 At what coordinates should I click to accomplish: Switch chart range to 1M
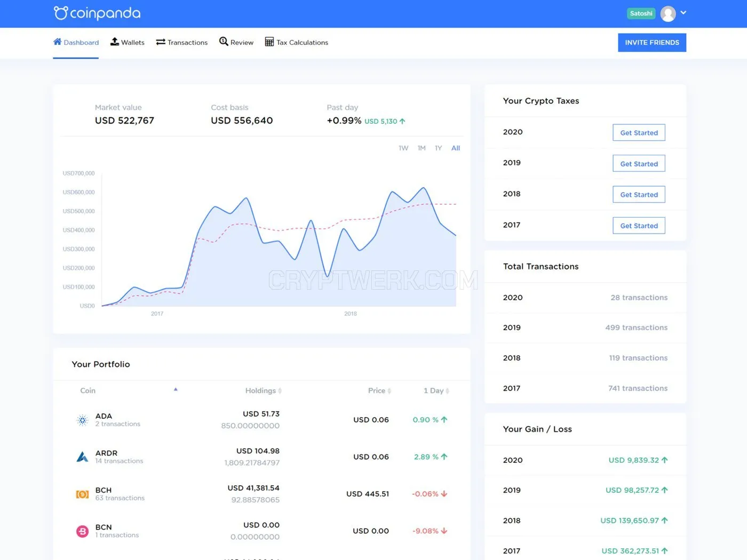(422, 148)
